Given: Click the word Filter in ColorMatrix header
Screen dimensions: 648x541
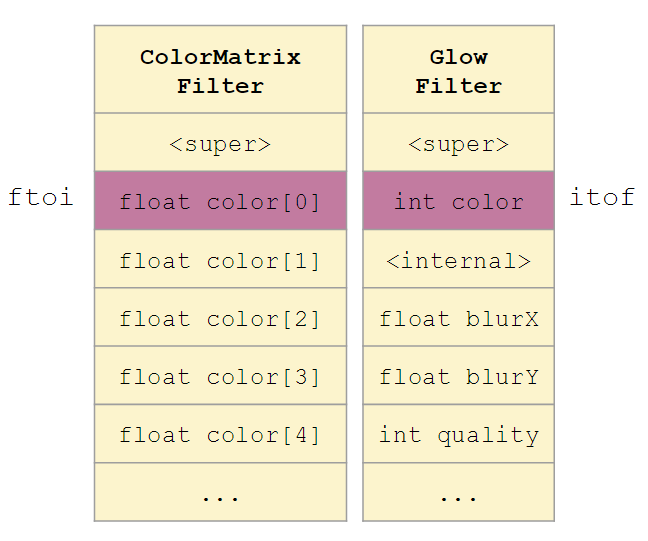Looking at the screenshot, I should [220, 86].
